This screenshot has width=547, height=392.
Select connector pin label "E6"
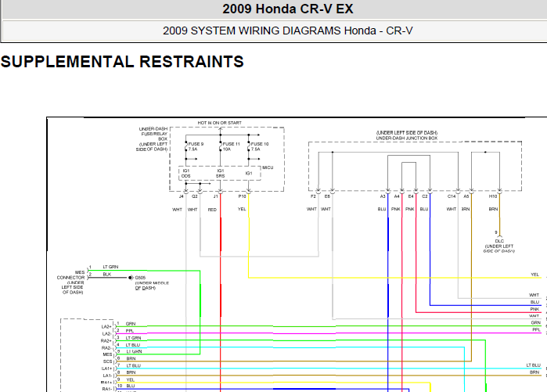(327, 196)
